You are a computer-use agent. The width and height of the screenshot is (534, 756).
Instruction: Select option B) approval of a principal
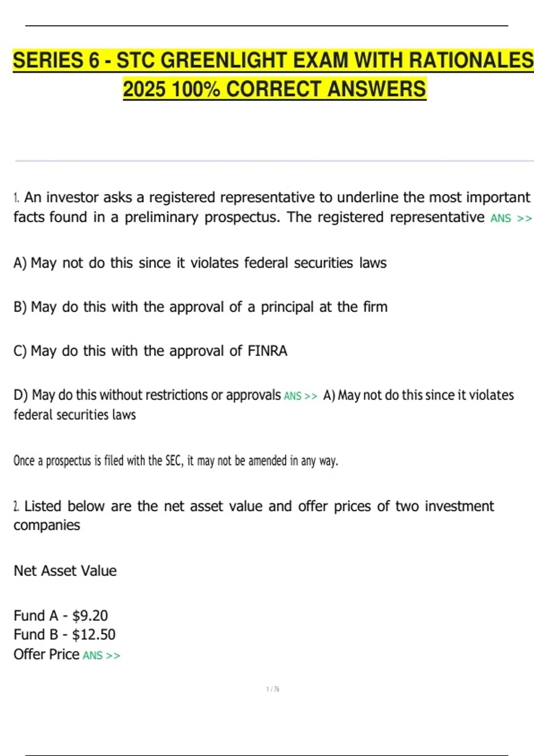click(200, 307)
